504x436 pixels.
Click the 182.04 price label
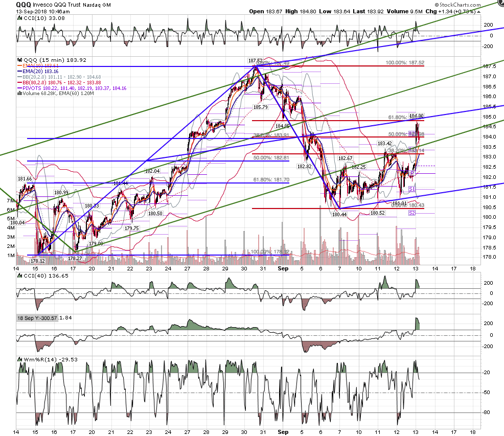[x=152, y=171]
